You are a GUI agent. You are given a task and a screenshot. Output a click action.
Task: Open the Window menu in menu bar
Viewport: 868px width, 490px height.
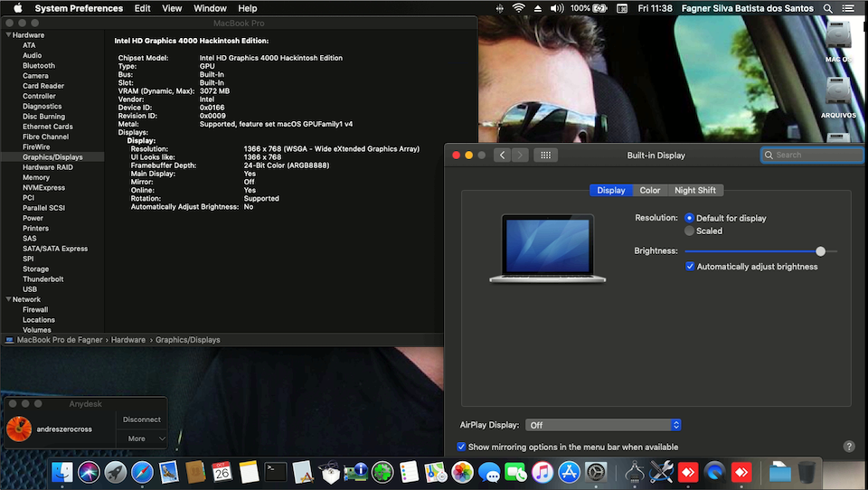coord(210,8)
